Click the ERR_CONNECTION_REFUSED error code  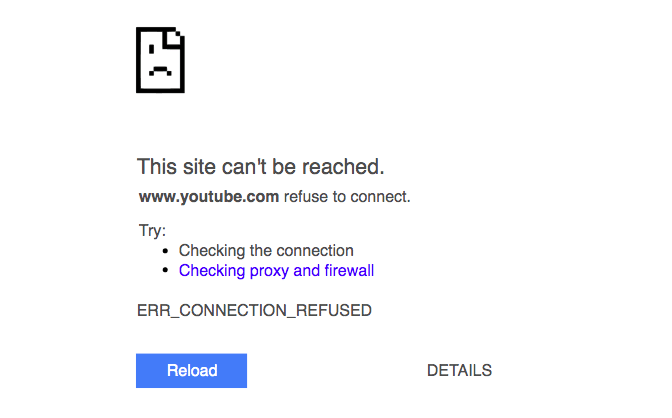coord(254,310)
